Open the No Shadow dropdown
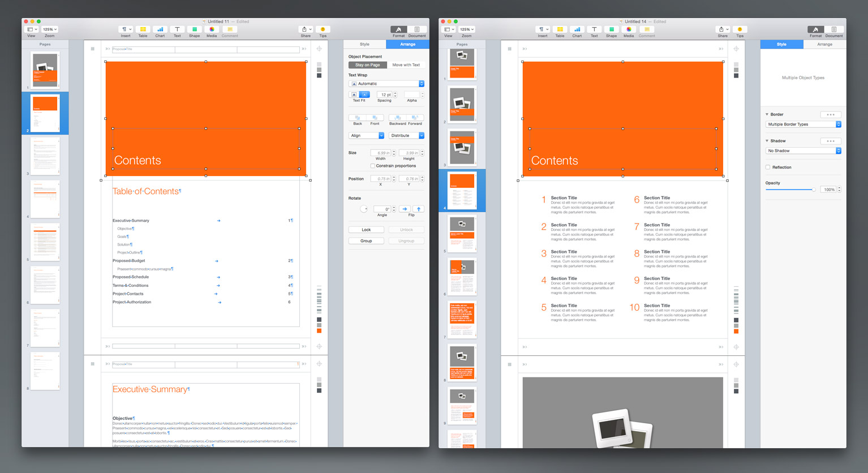Image resolution: width=868 pixels, height=473 pixels. [x=803, y=151]
